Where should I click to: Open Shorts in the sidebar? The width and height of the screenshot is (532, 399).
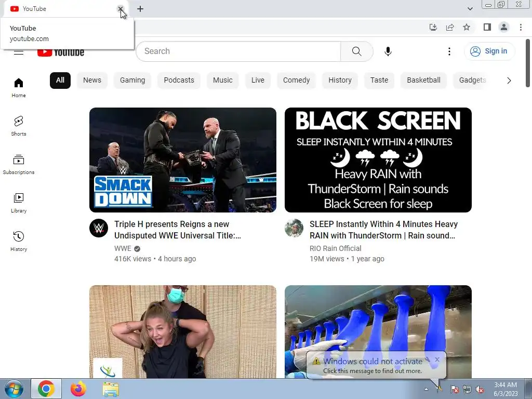[x=19, y=126]
